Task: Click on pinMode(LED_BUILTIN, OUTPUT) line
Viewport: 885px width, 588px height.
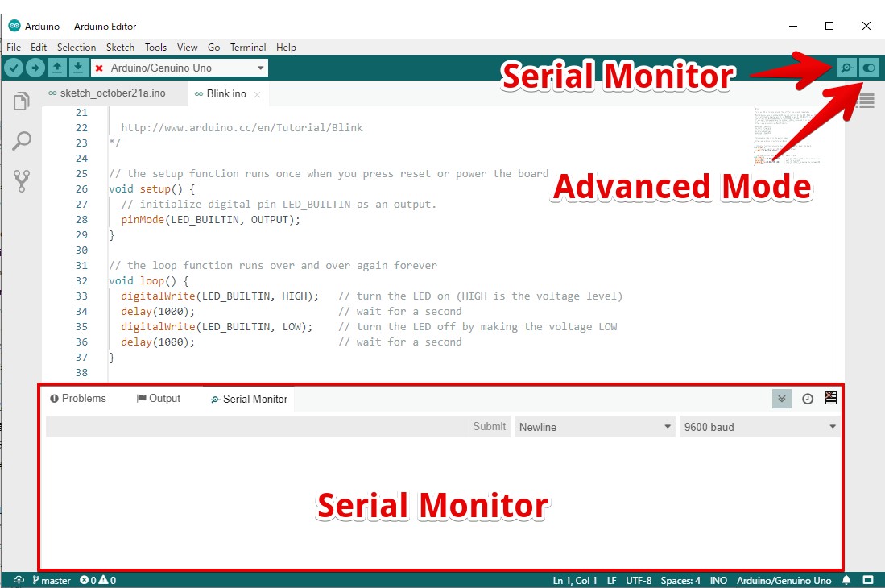Action: coord(210,220)
